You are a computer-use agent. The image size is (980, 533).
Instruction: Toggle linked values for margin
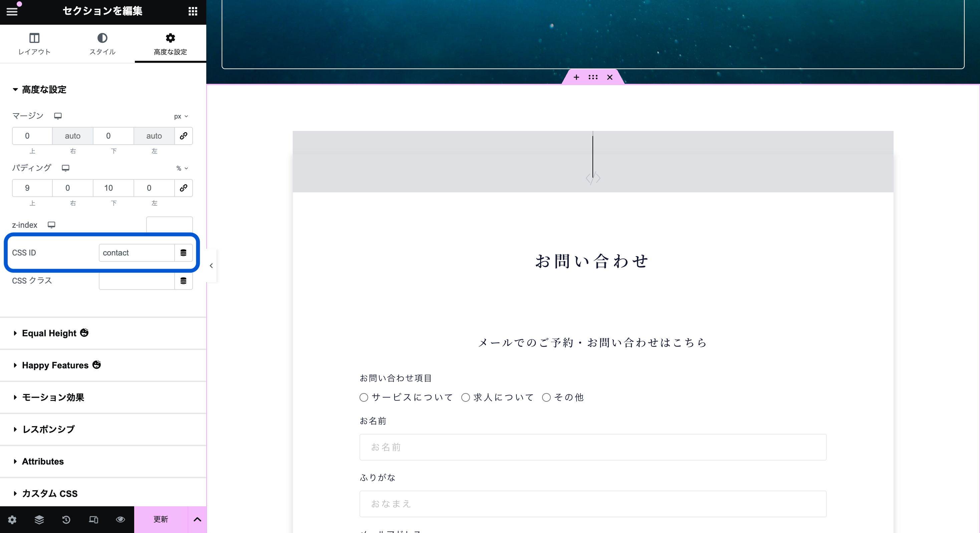tap(183, 136)
